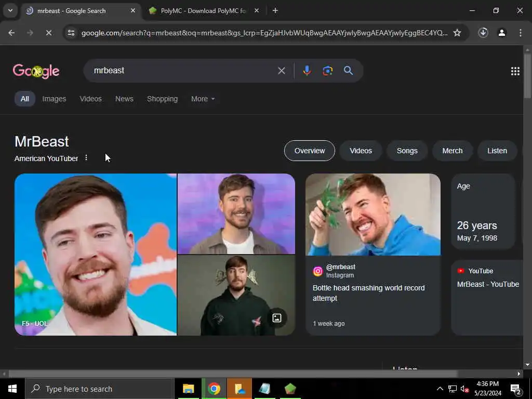This screenshot has width=532, height=399.
Task: Click the back navigation arrow
Action: coord(11,33)
